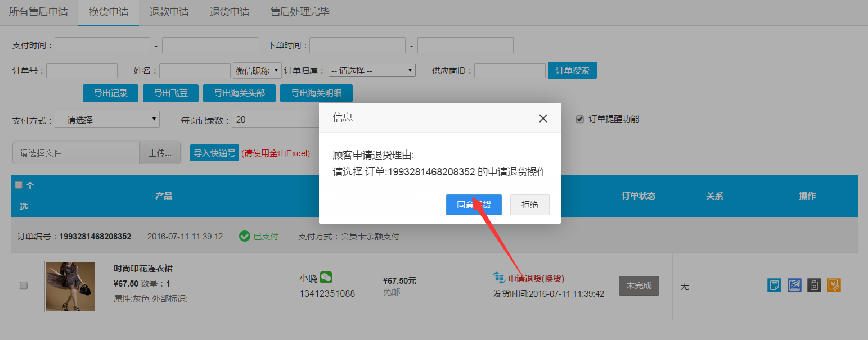The width and height of the screenshot is (868, 340).
Task: Close the 信息 dialog with the X
Action: [x=543, y=119]
